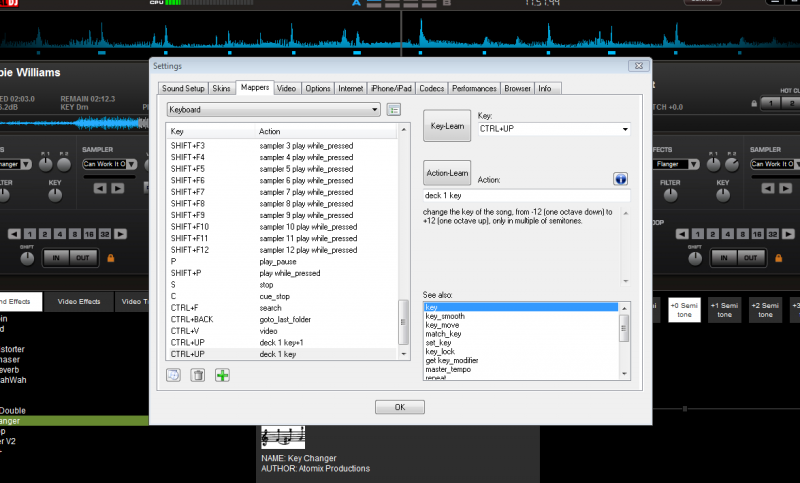Select the +0 Semi tone key option
Viewport: 800px width, 483px height.
pos(686,309)
